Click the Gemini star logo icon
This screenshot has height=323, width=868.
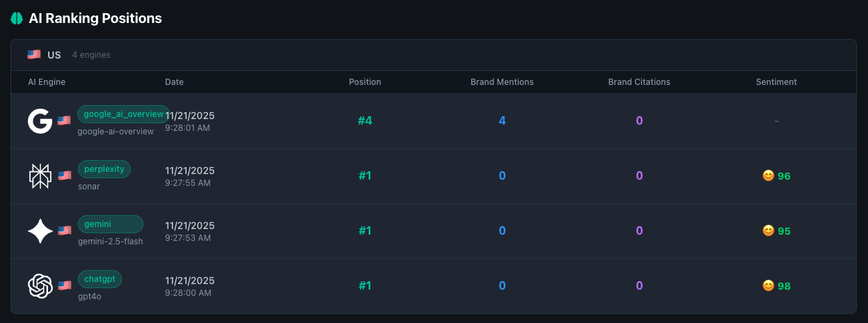click(40, 231)
